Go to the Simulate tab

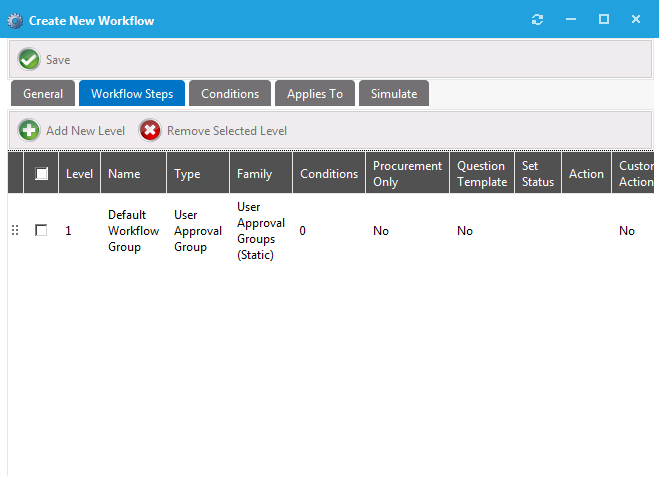(394, 94)
